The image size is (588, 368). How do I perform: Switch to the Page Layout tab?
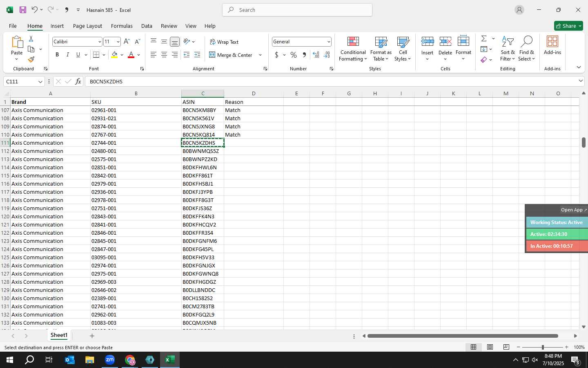[x=87, y=26]
